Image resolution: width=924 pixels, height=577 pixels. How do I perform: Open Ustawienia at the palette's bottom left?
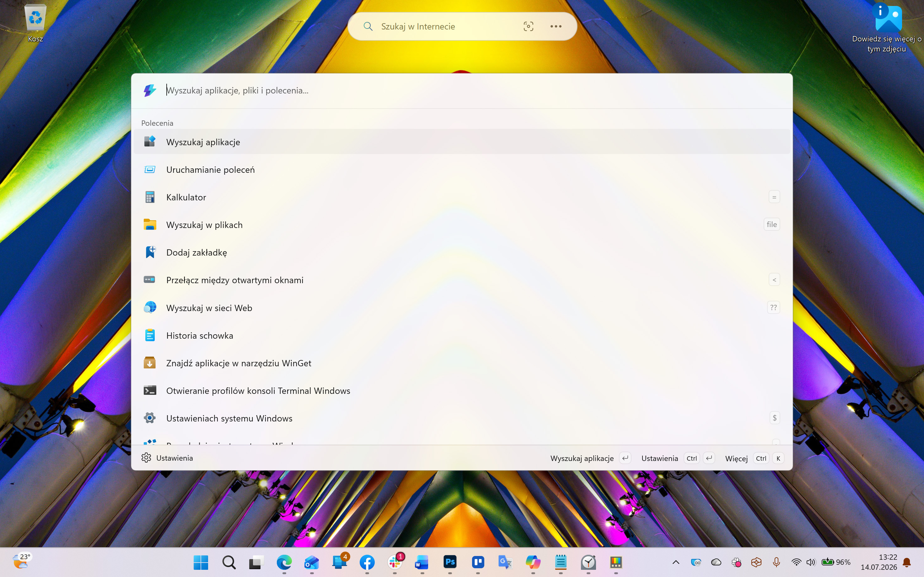pos(167,458)
